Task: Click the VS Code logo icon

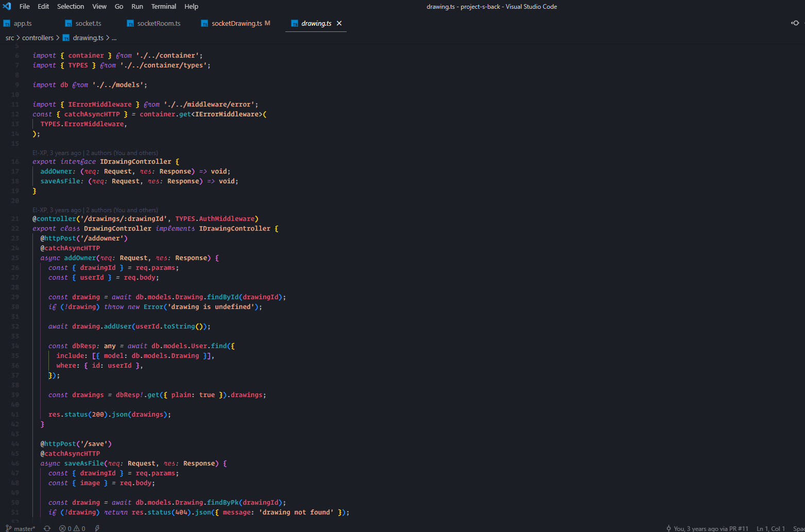Action: [7, 6]
